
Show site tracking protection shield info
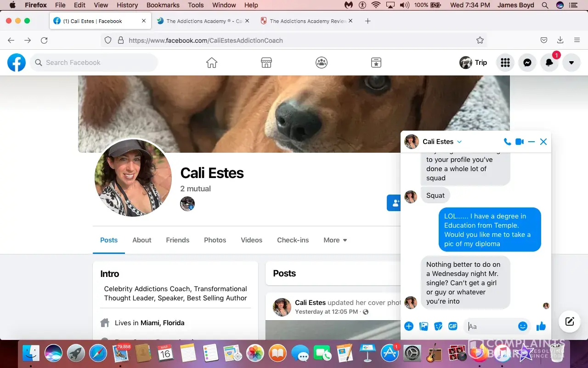(x=108, y=40)
